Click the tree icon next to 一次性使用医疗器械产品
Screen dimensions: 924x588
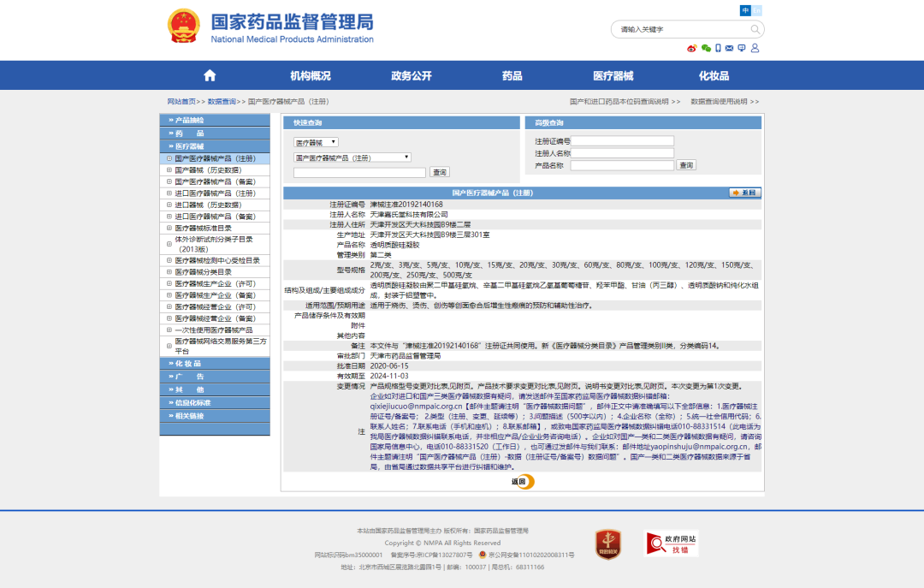pos(169,330)
